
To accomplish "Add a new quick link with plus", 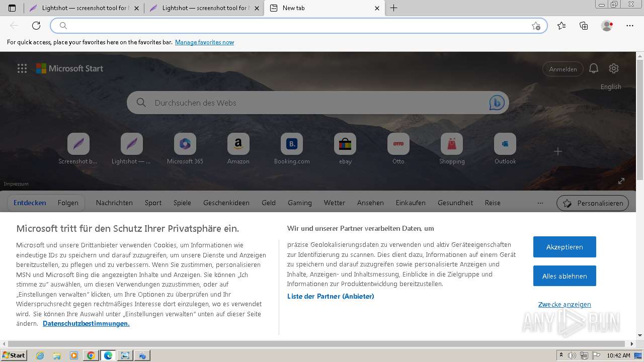I will click(x=558, y=151).
